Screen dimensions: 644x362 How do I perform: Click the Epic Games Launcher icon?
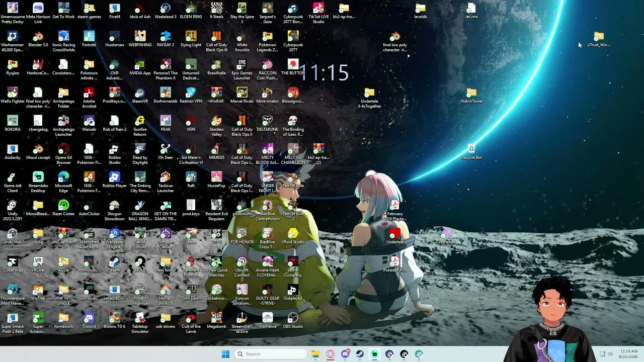point(242,69)
